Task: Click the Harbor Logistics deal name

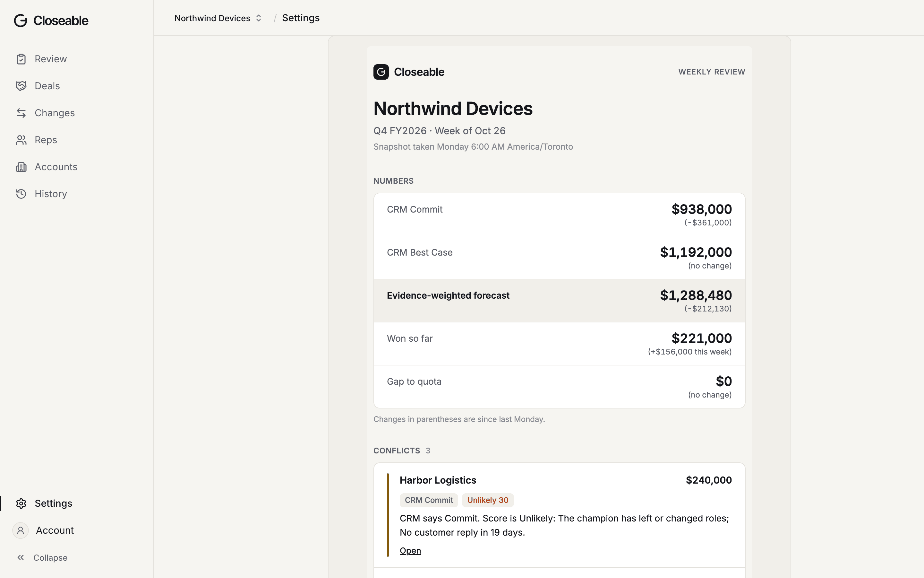Action: tap(438, 480)
